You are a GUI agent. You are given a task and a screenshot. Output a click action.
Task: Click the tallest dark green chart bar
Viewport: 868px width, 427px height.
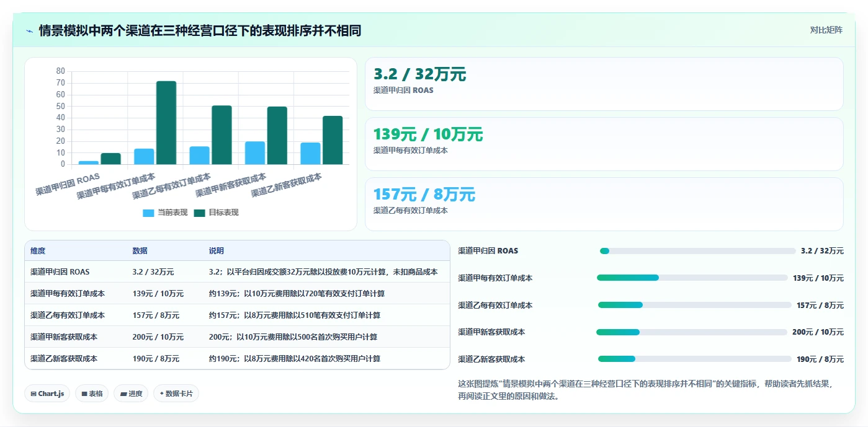pos(166,123)
